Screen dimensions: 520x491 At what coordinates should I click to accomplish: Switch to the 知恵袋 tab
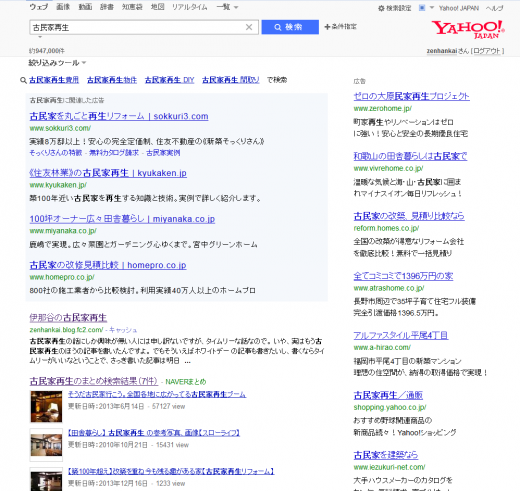132,7
